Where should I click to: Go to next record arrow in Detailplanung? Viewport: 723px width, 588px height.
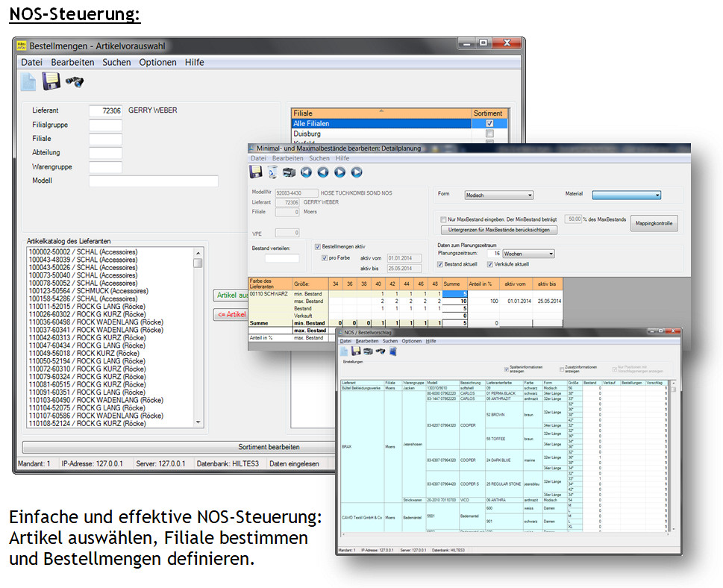339,172
